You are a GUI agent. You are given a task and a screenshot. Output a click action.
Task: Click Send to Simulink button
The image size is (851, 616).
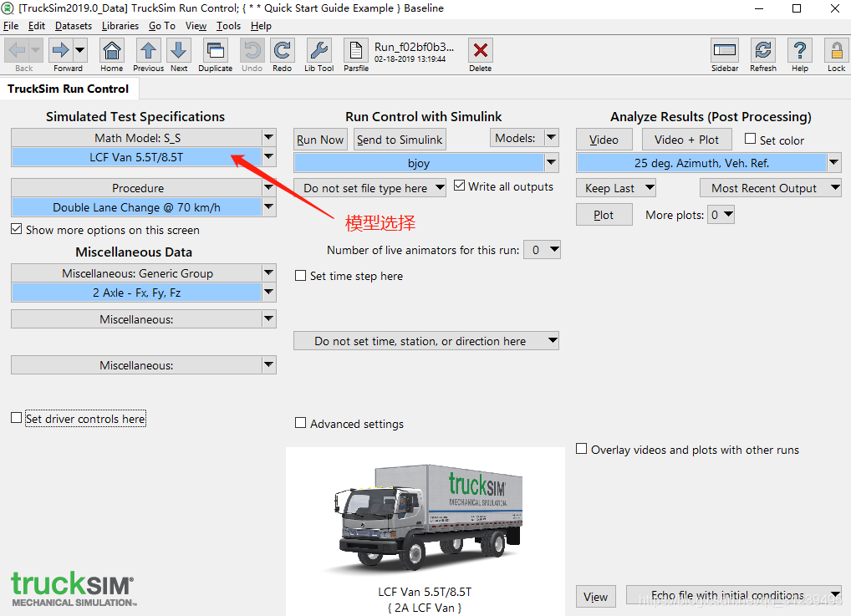[400, 140]
